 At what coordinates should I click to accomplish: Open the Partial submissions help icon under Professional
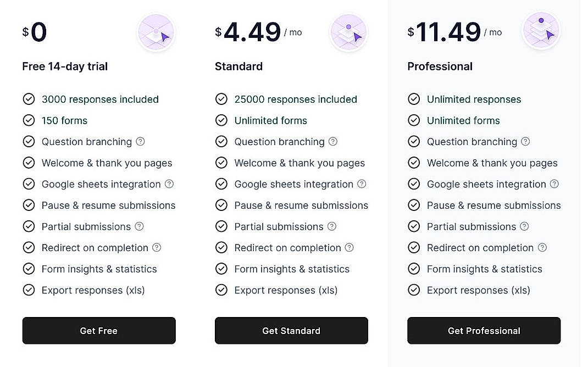(524, 226)
